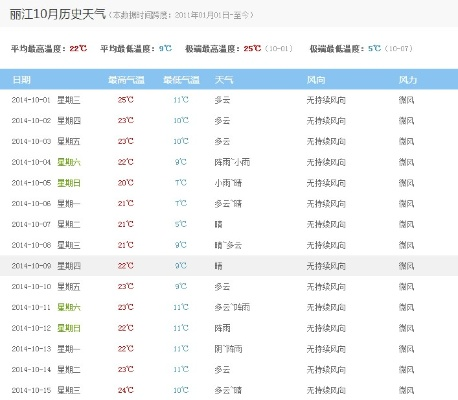The image size is (458, 400).
Task: Click extreme high temperature date (10-01)
Action: 279,49
